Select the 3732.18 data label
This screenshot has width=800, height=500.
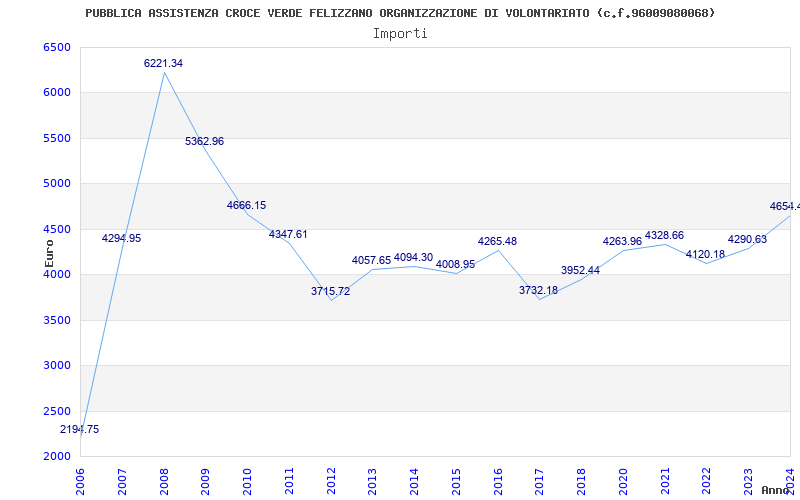click(539, 290)
